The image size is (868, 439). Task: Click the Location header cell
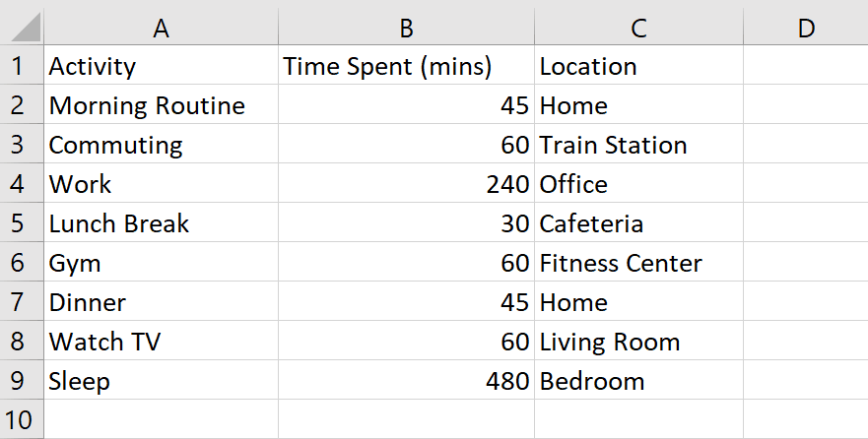(638, 66)
